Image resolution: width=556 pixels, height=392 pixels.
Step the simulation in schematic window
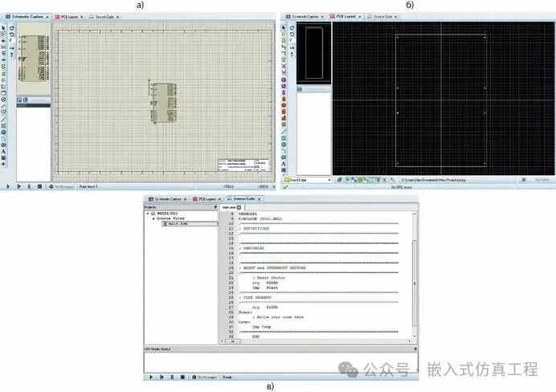point(18,186)
